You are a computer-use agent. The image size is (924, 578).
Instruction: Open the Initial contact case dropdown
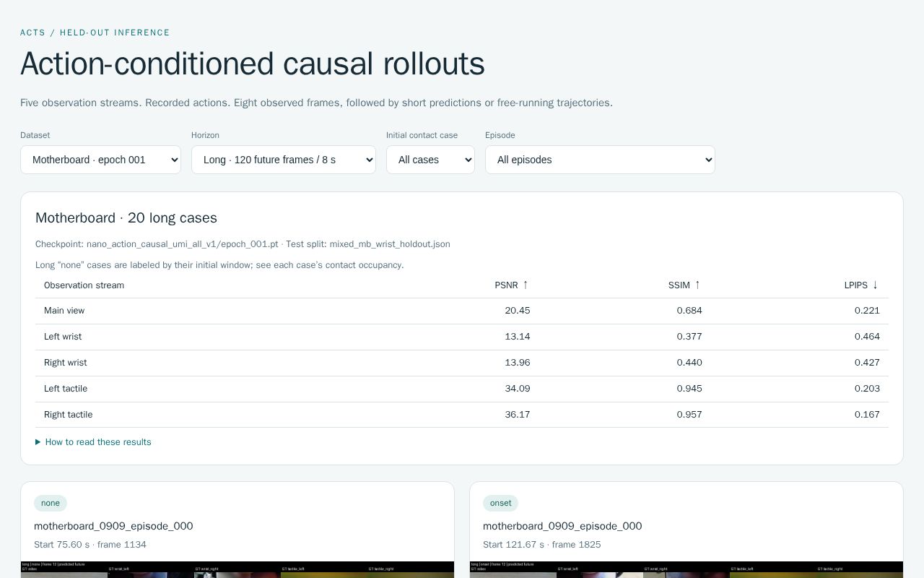click(430, 160)
